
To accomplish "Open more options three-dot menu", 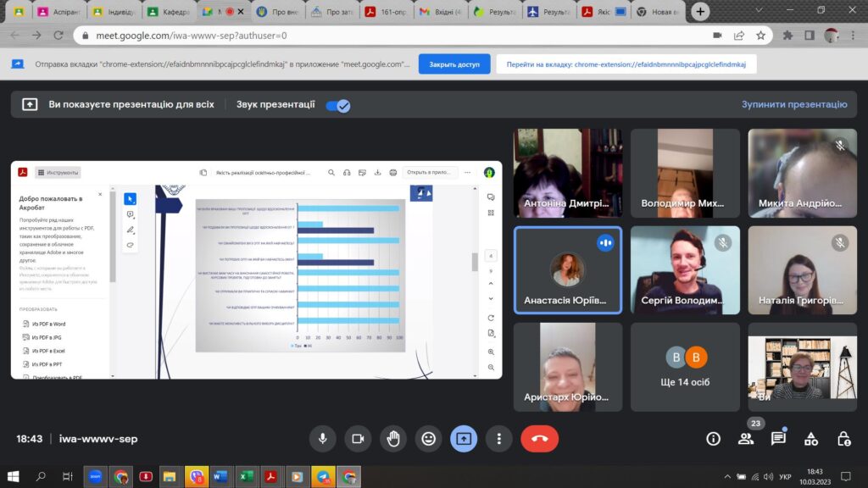I will tap(499, 439).
